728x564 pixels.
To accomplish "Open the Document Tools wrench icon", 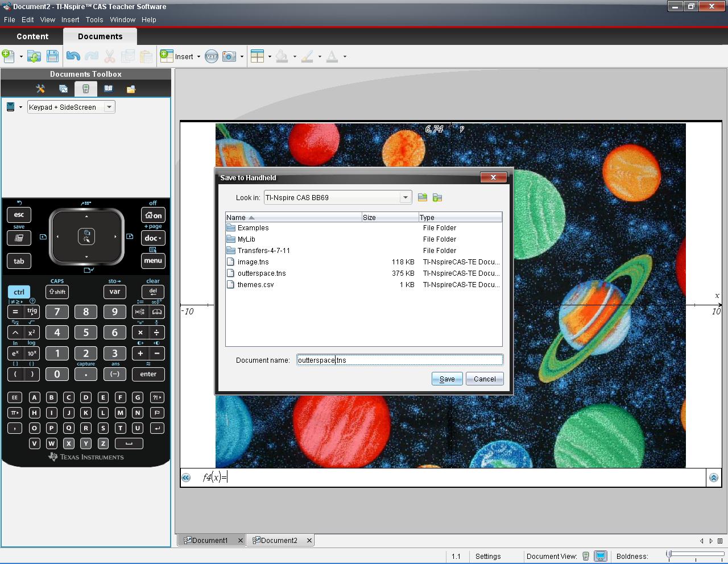I will pos(40,89).
